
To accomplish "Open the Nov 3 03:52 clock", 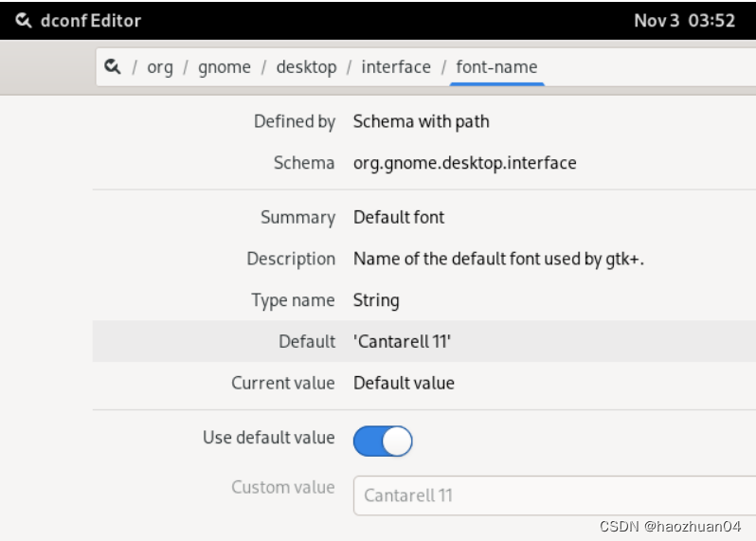I will [x=684, y=21].
